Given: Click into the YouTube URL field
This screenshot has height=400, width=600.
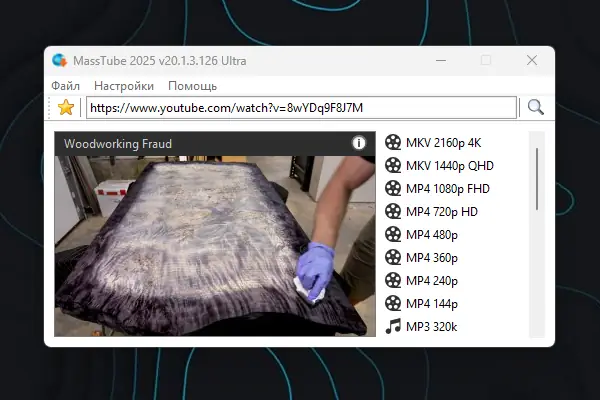Looking at the screenshot, I should [301, 108].
